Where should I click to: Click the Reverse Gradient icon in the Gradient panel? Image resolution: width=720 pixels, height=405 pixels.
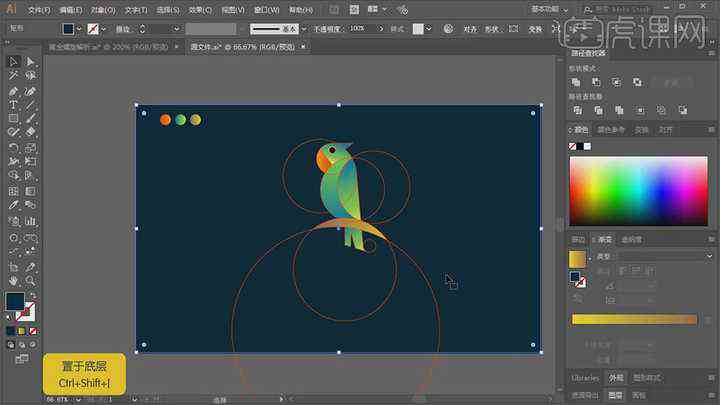579,298
